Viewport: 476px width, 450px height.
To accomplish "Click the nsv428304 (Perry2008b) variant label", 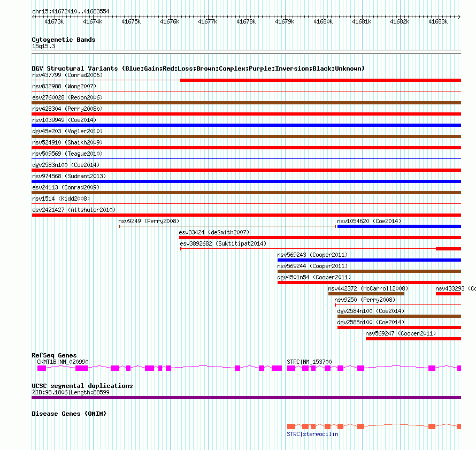I will click(x=67, y=109).
